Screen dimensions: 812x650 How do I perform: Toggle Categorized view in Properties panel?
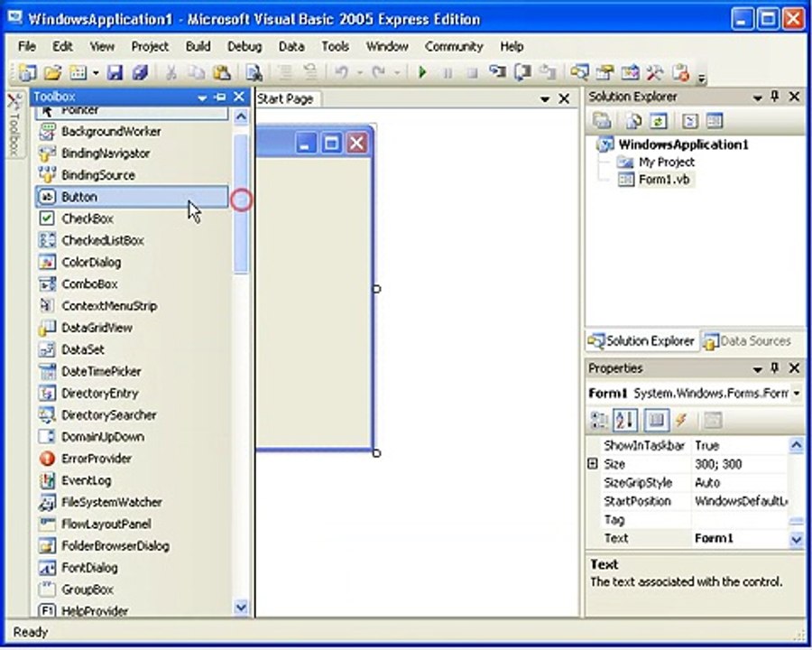click(x=599, y=420)
